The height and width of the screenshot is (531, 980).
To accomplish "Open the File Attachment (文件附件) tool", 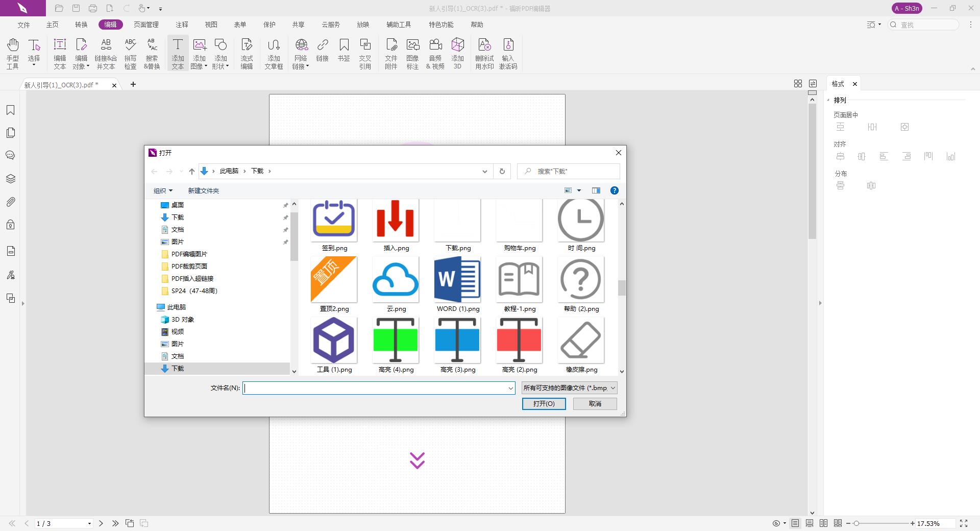I will click(x=391, y=53).
